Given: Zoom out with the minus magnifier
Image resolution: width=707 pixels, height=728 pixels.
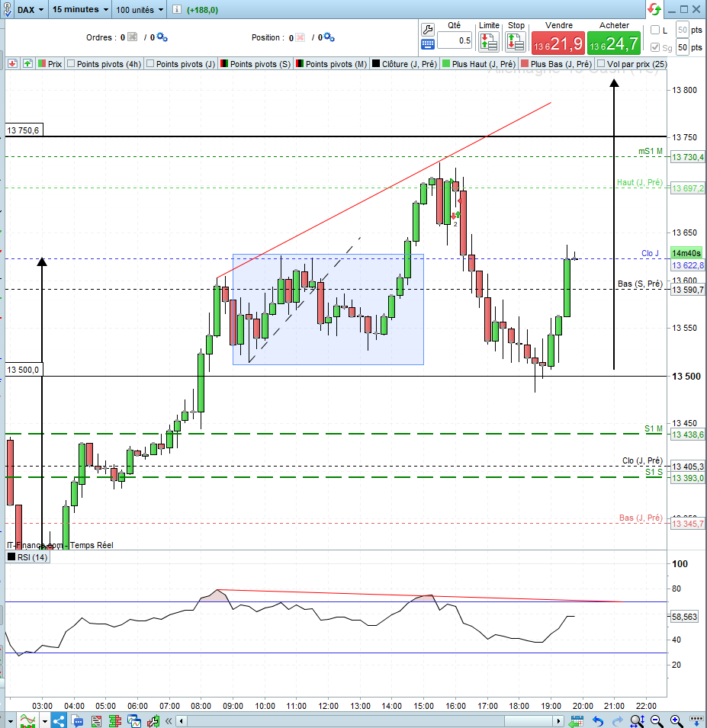Looking at the screenshot, I should (657, 721).
